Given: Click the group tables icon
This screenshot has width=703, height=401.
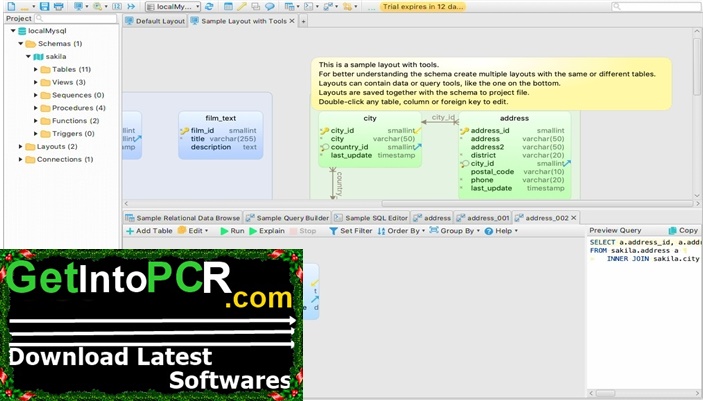Looking at the screenshot, I should [256, 6].
